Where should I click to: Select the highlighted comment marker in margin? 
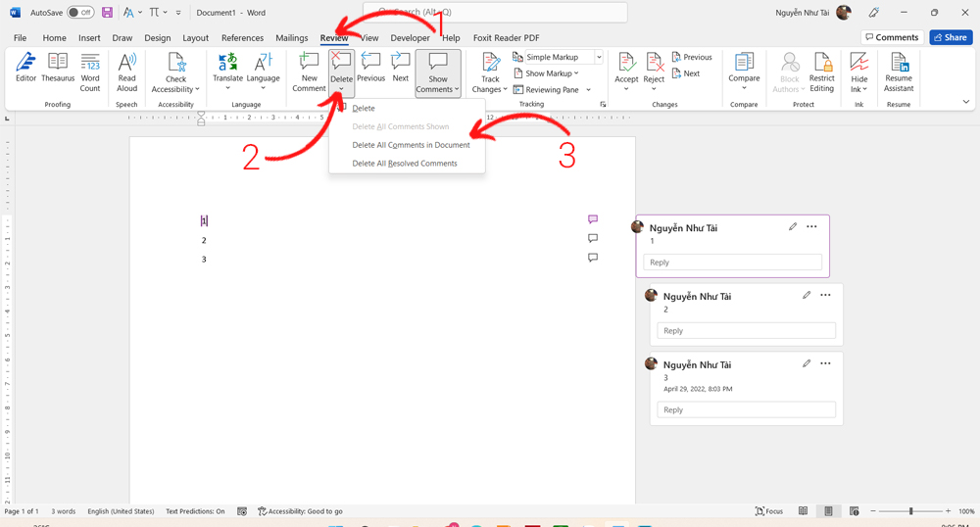593,219
